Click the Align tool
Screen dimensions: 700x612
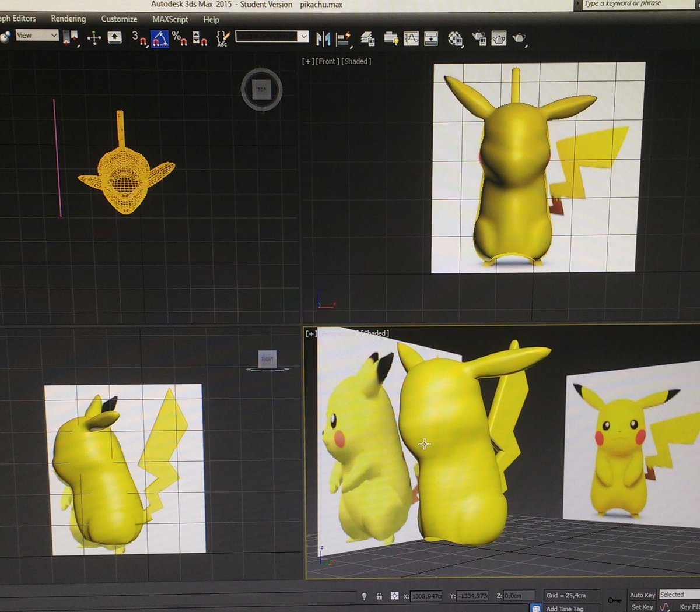tap(343, 39)
